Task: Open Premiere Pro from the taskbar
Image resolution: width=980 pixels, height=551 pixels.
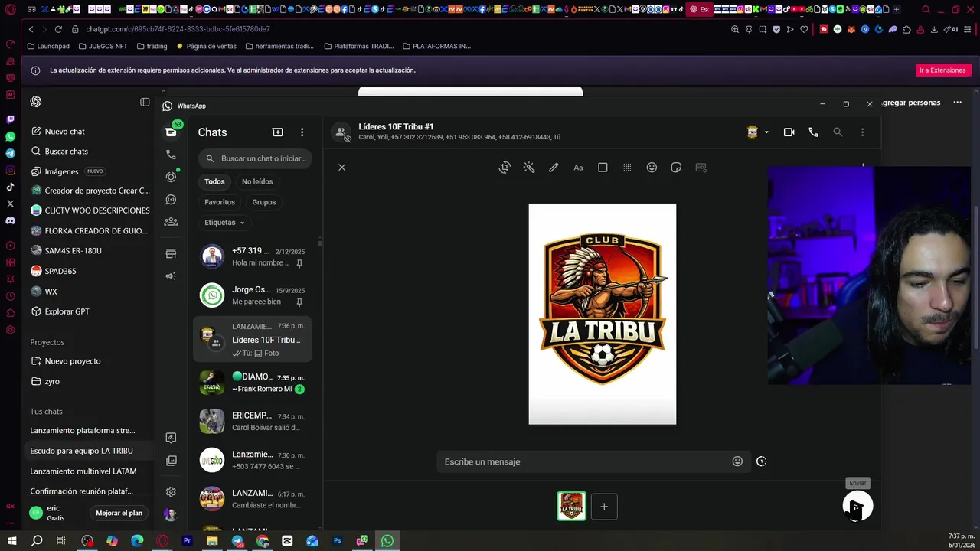Action: pyautogui.click(x=187, y=541)
